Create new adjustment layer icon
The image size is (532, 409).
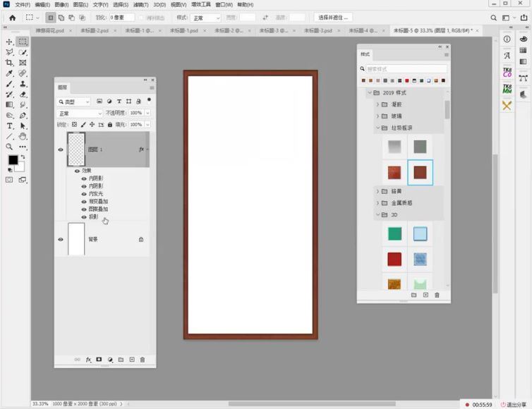click(110, 360)
